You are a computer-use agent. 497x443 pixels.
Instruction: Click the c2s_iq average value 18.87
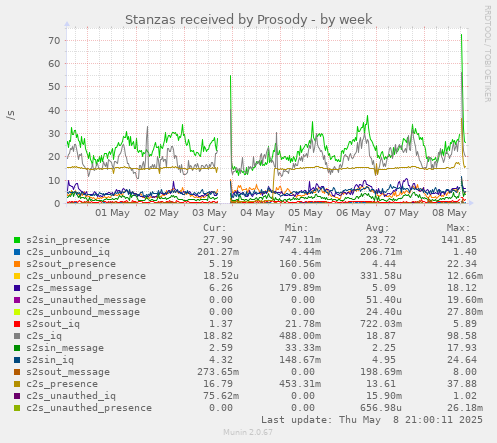coord(381,336)
